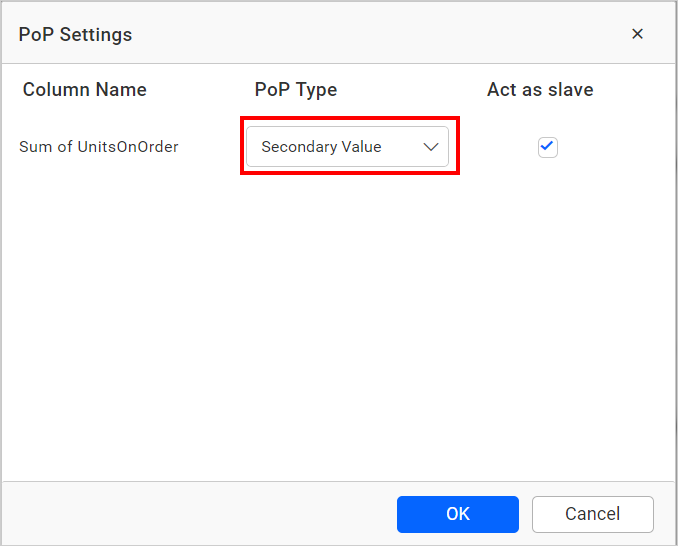This screenshot has height=546, width=678.
Task: Uncheck Act as slave for Sum of UnitsOnOrder
Action: point(547,147)
